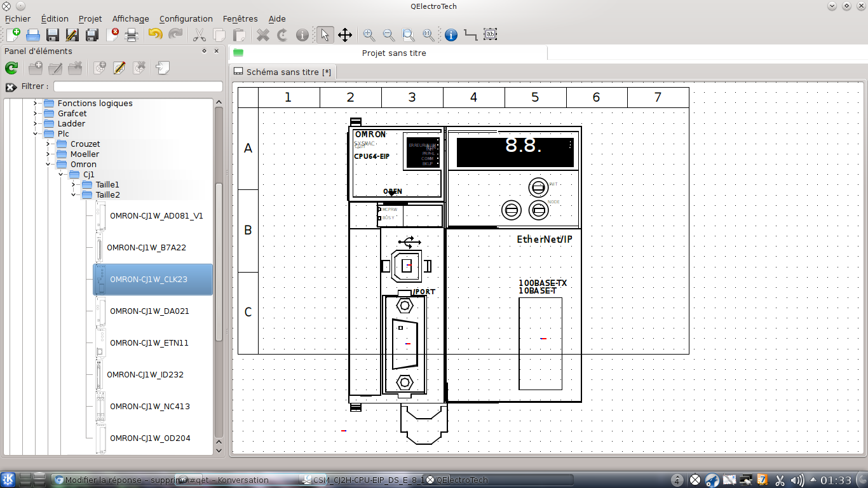Copy the selection via the toolbar
This screenshot has width=868, height=488.
click(x=219, y=35)
